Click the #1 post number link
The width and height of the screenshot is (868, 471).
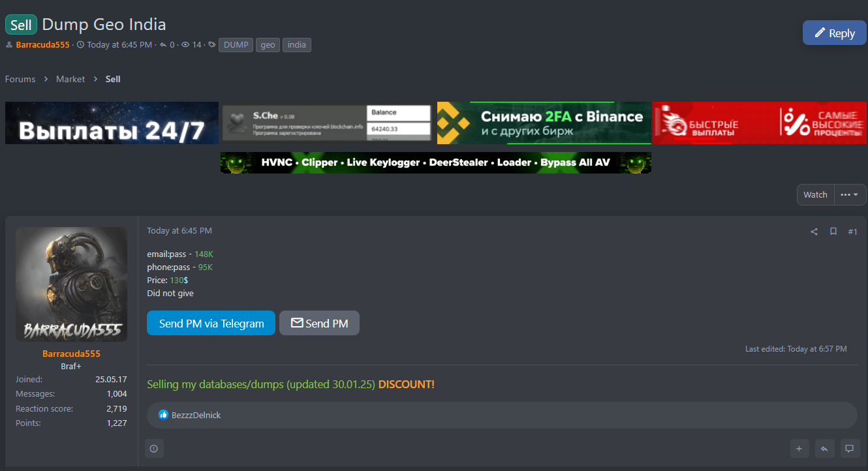coord(852,232)
